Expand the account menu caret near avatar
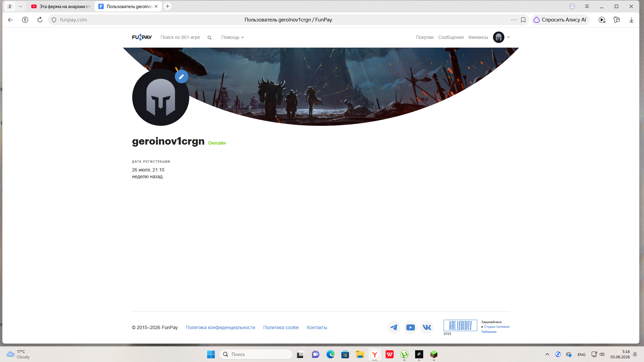The height and width of the screenshot is (362, 644). [508, 37]
